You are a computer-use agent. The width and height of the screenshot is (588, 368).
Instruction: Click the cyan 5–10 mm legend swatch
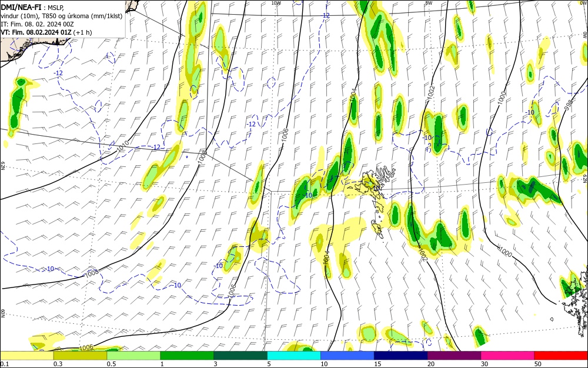pos(294,356)
